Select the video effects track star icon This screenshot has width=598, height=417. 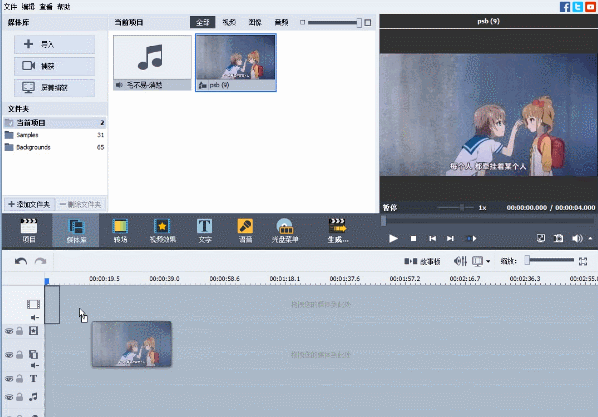click(34, 331)
